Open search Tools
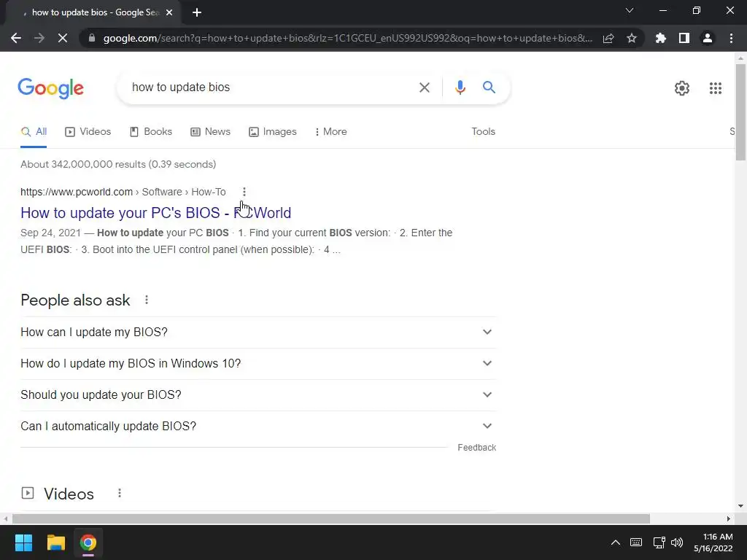This screenshot has width=747, height=560. (x=483, y=132)
